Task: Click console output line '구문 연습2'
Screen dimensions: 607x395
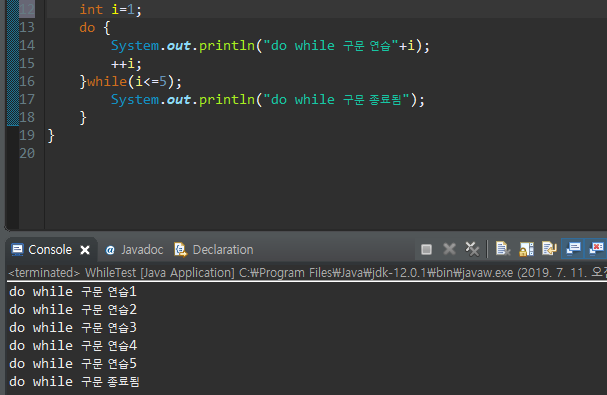Action: [x=73, y=310]
